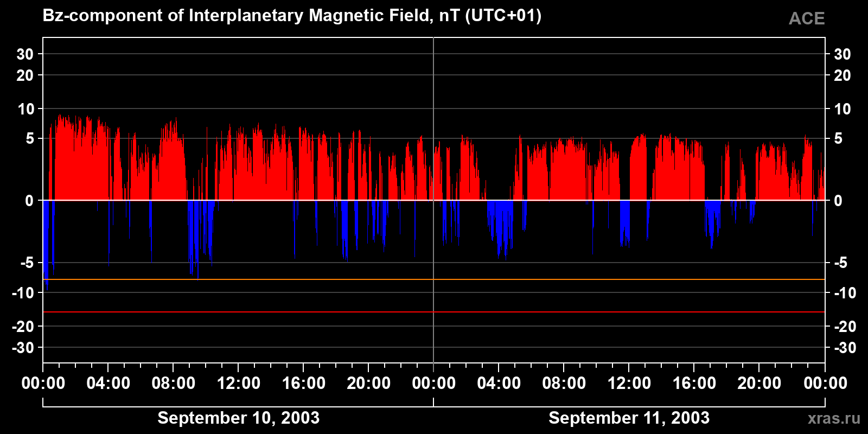The height and width of the screenshot is (434, 868).
Task: Click the 20:00 time label under September 10
Action: (x=369, y=384)
